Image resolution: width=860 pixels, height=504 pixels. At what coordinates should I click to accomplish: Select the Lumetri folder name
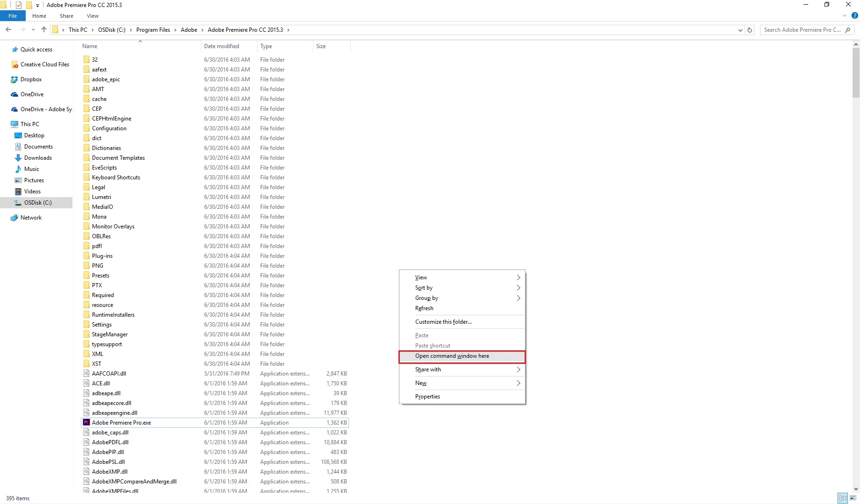tap(101, 197)
